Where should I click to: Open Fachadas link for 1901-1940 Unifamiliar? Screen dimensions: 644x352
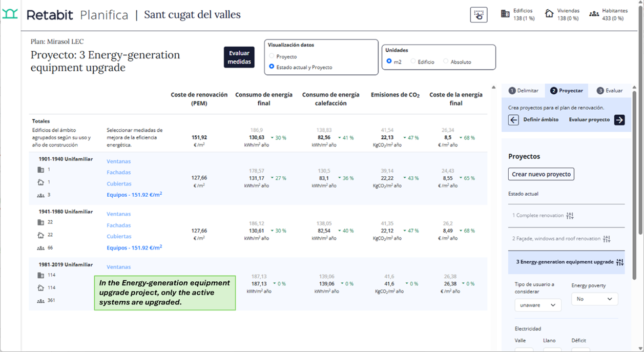(x=118, y=173)
